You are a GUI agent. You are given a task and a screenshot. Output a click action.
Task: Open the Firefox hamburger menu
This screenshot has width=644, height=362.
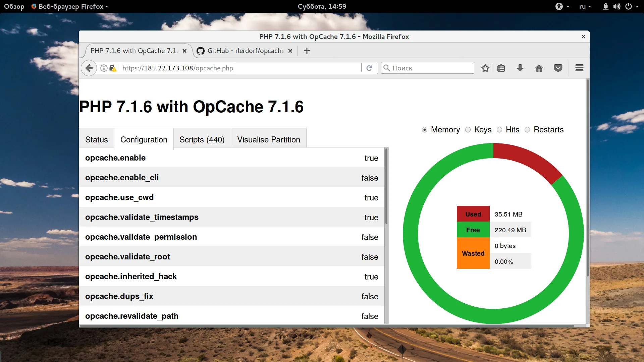(x=579, y=68)
